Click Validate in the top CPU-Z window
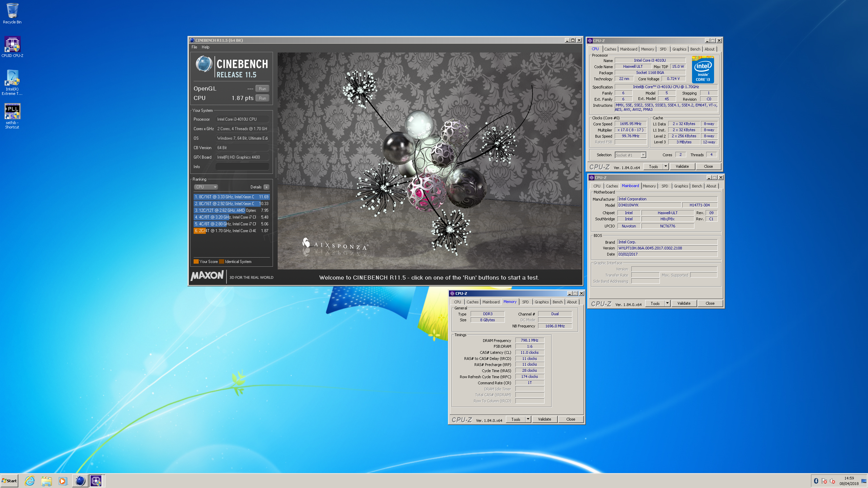Image resolution: width=868 pixels, height=488 pixels. (x=682, y=167)
